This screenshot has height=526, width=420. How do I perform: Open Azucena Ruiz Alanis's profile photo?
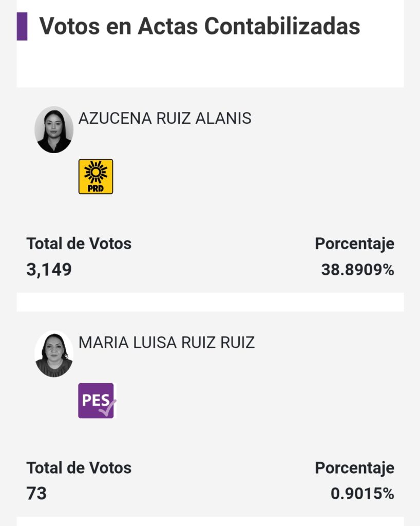[x=54, y=130]
